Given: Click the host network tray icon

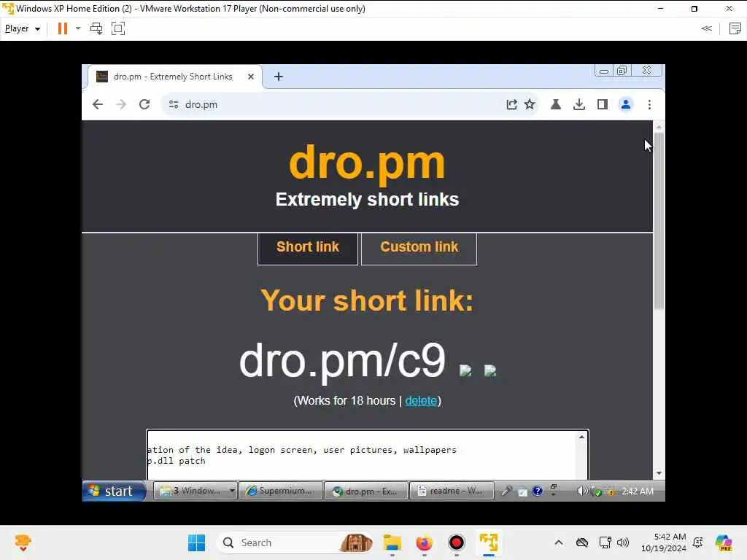Looking at the screenshot, I should tap(605, 542).
